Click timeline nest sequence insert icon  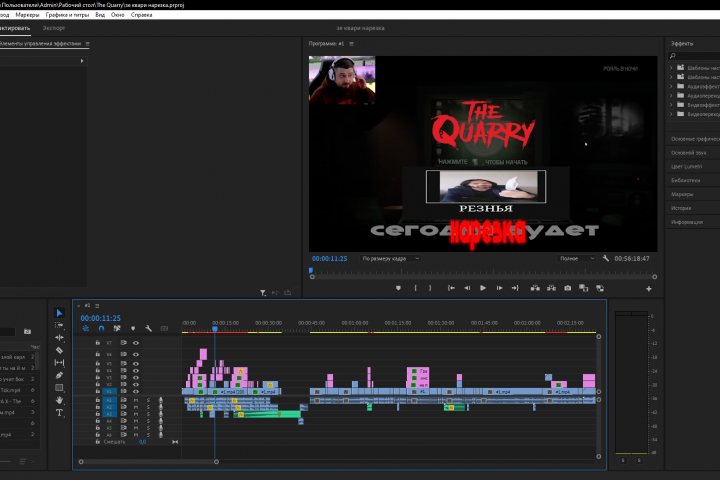85,328
